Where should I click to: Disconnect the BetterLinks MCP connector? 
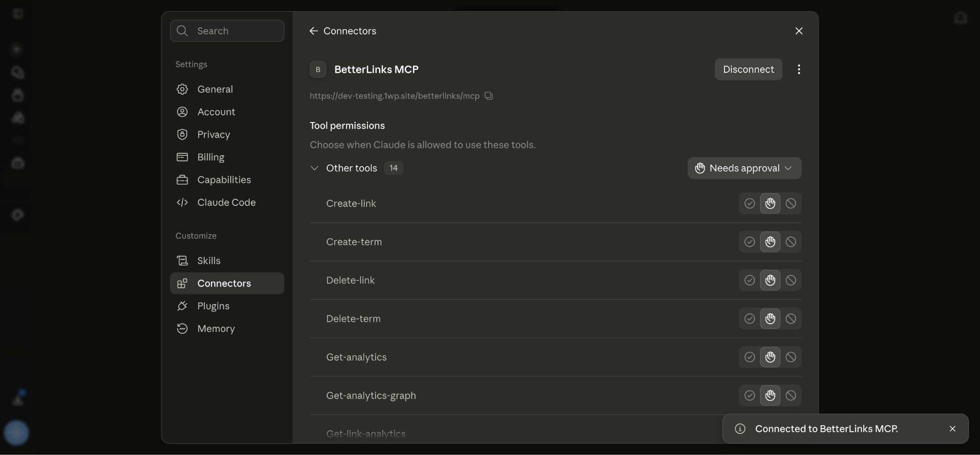[748, 69]
